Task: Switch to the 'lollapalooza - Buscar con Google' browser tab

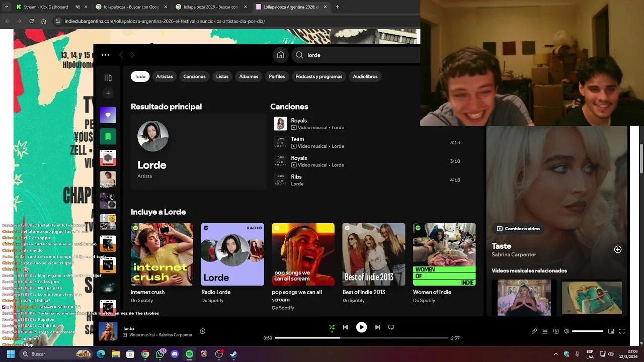Action: [129, 7]
